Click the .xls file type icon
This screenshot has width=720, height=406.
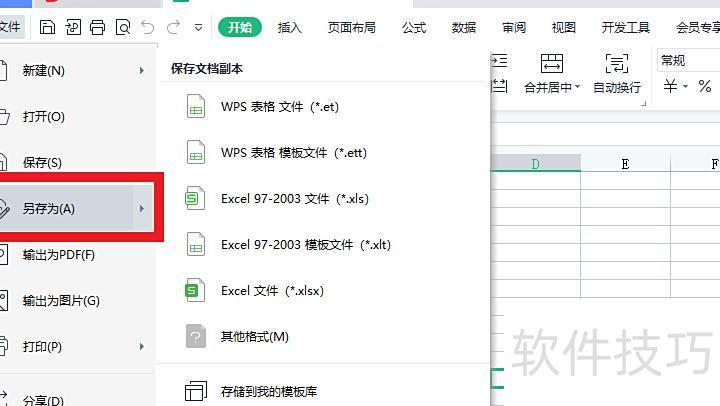[195, 198]
